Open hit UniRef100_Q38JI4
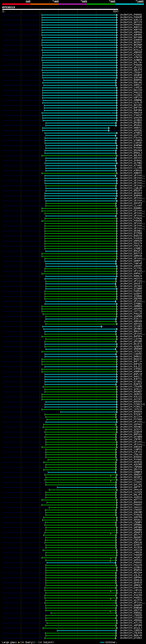This screenshot has width=146, height=644. [x=131, y=20]
